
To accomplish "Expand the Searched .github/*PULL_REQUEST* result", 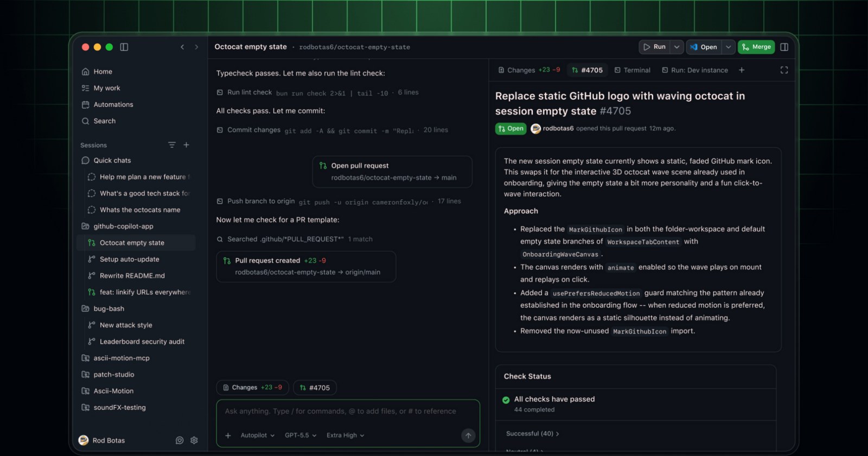I will tap(295, 239).
